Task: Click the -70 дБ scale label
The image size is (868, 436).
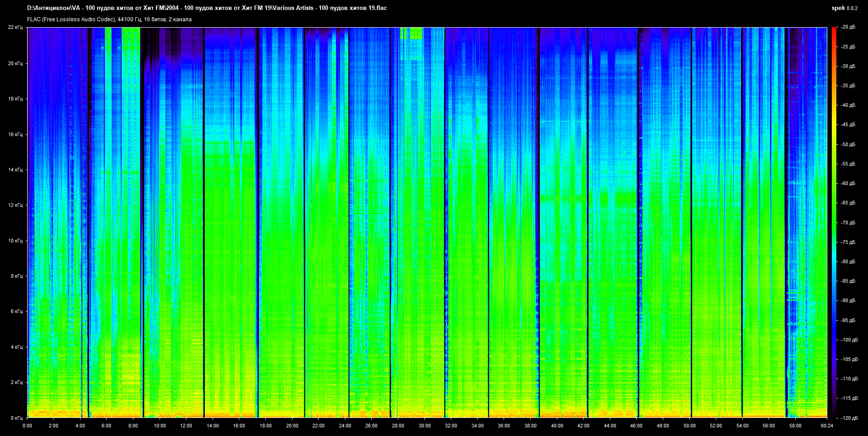Action: point(848,223)
